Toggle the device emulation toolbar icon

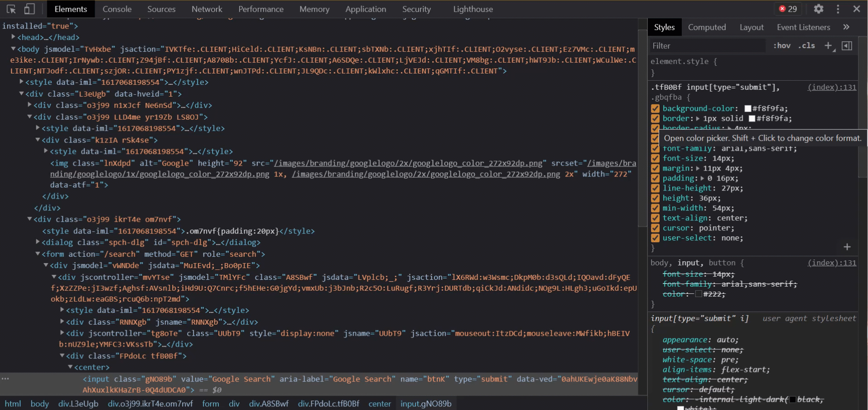coord(29,9)
